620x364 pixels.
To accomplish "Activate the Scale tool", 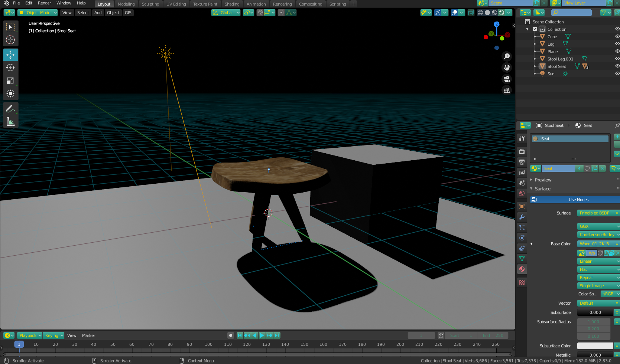I will pyautogui.click(x=10, y=81).
